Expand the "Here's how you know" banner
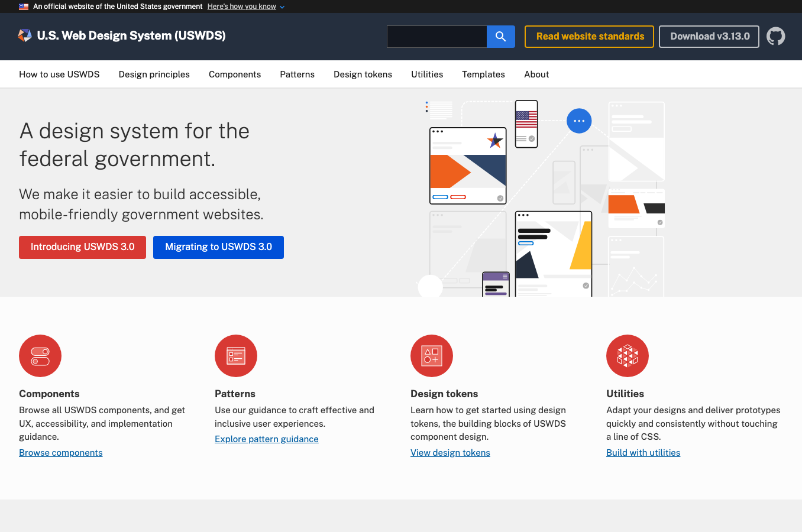This screenshot has height=532, width=802. click(241, 7)
